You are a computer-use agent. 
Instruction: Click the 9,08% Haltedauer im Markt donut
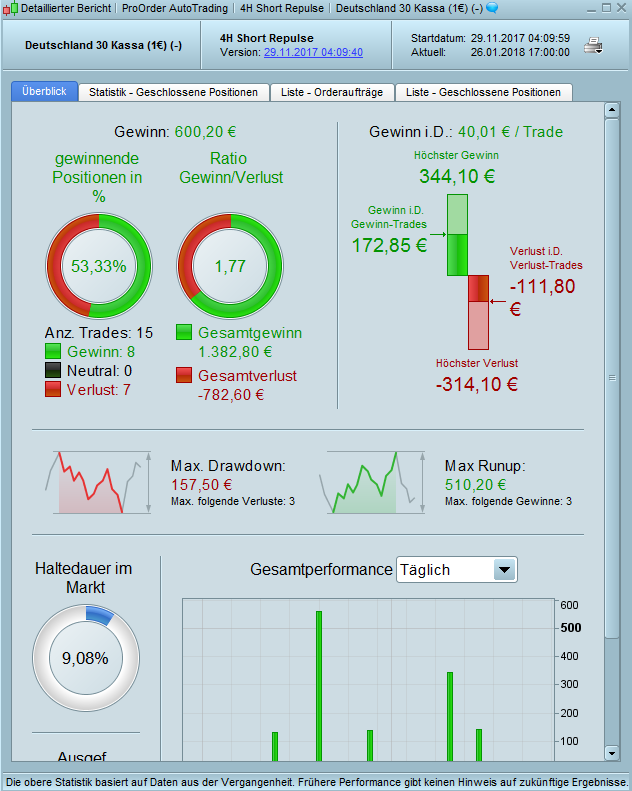pos(86,658)
